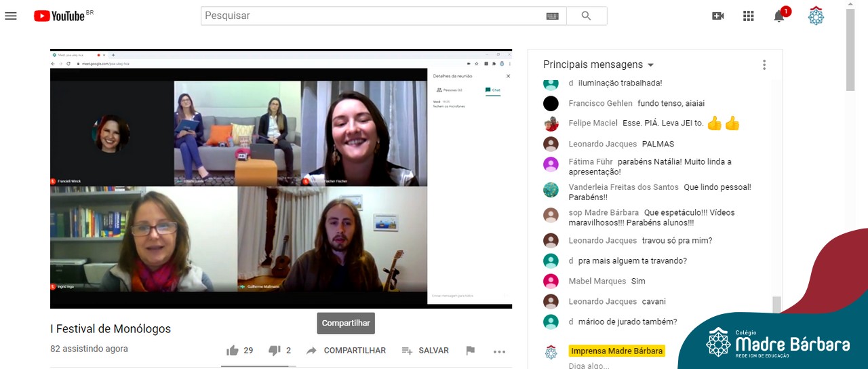Open the on-screen keyboard in search
This screenshot has height=369, width=868.
tap(552, 16)
